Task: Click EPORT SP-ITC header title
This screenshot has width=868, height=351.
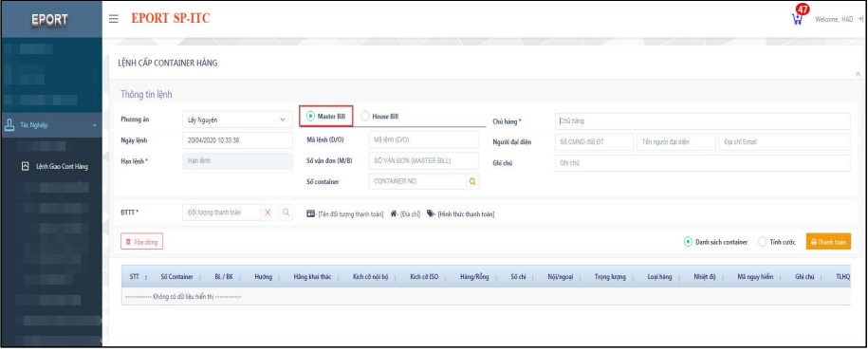Action: tap(171, 19)
